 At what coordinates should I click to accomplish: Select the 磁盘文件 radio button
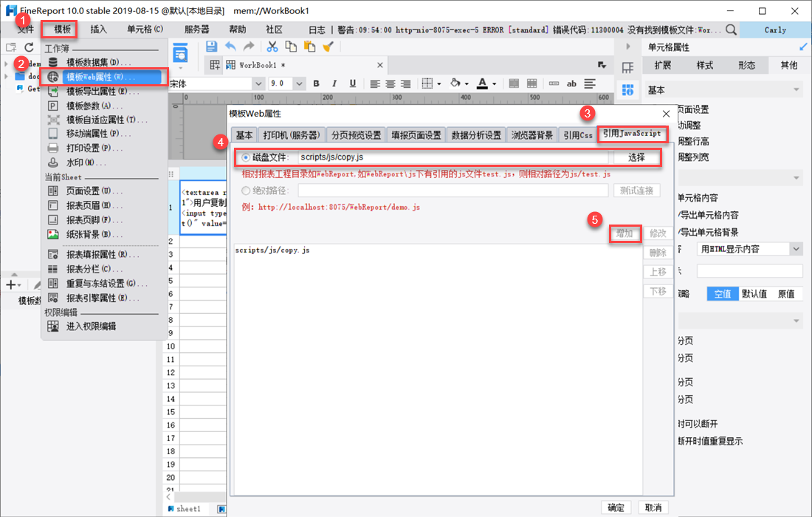pyautogui.click(x=246, y=157)
